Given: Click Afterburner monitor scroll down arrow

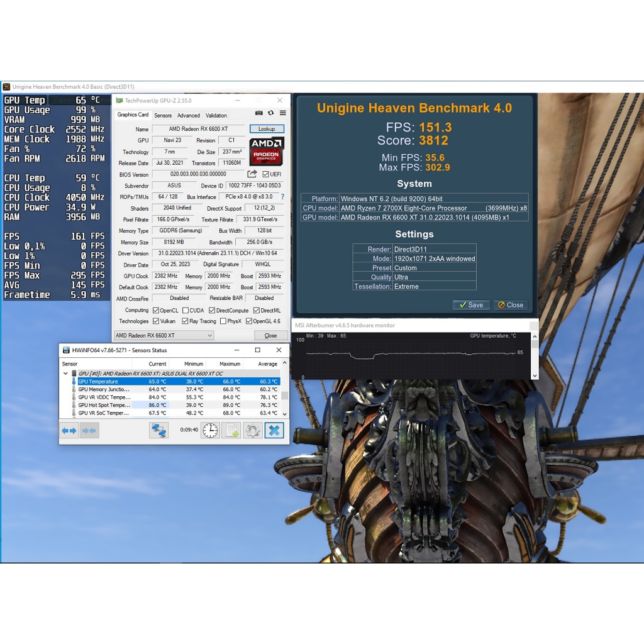Looking at the screenshot, I should (535, 375).
